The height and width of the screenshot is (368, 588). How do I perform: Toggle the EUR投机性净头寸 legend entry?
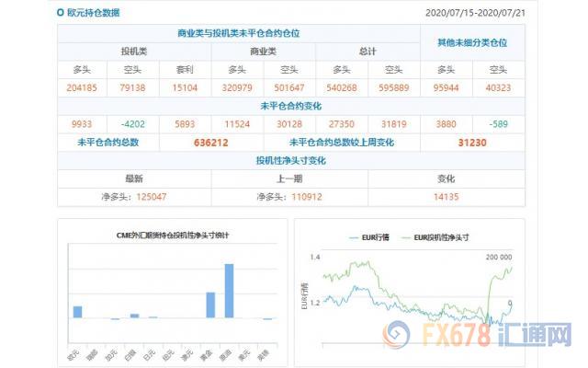coord(435,237)
